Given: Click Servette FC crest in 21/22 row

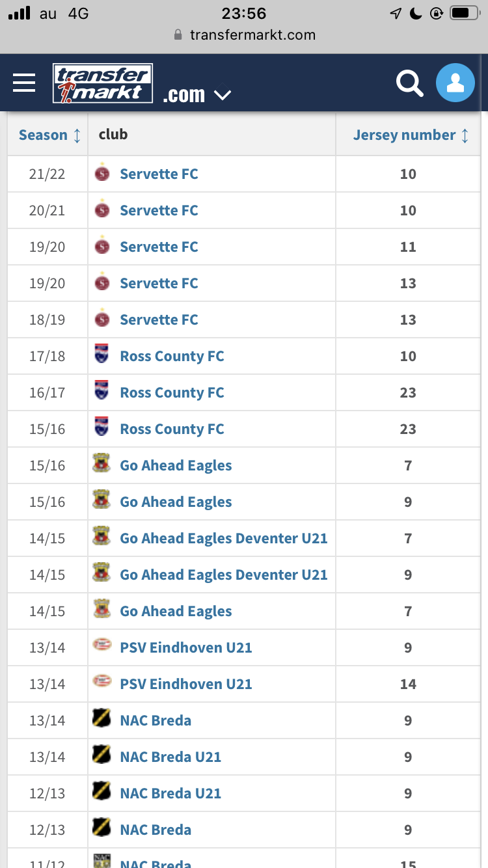Looking at the screenshot, I should (x=102, y=174).
